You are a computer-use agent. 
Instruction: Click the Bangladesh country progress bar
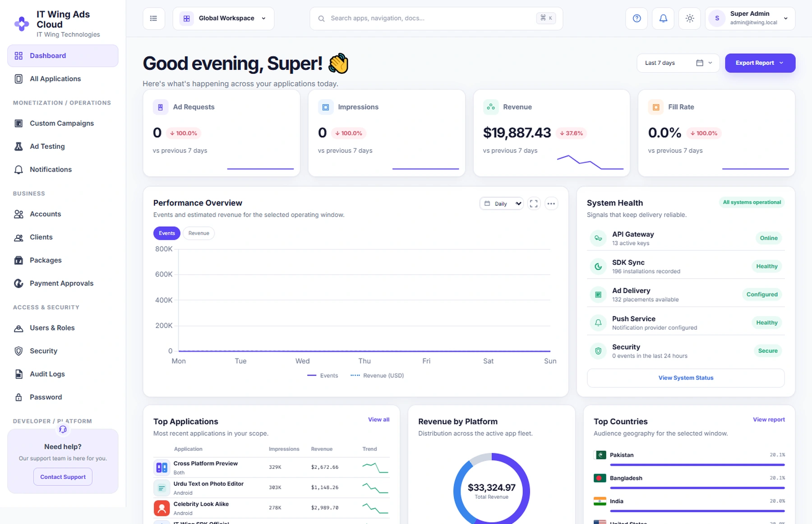[x=697, y=488]
